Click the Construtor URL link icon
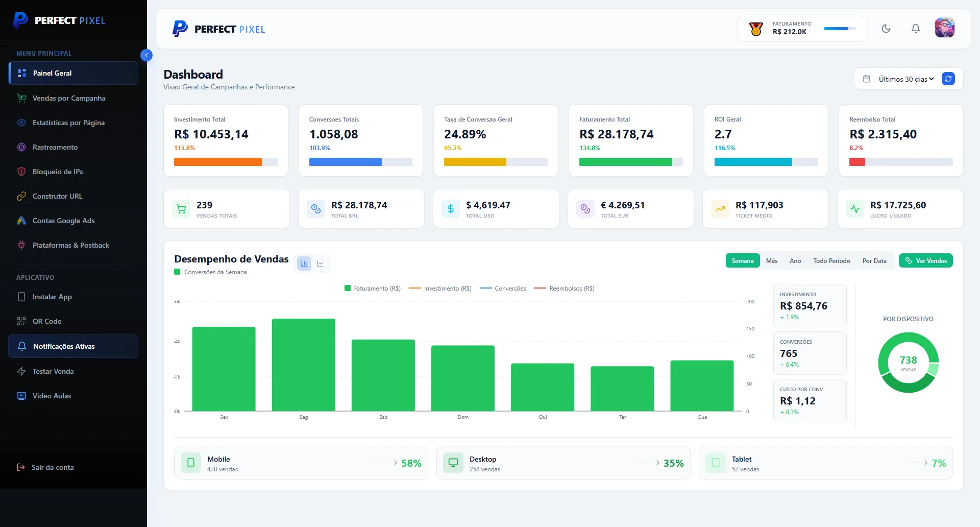The image size is (980, 527). pos(21,196)
